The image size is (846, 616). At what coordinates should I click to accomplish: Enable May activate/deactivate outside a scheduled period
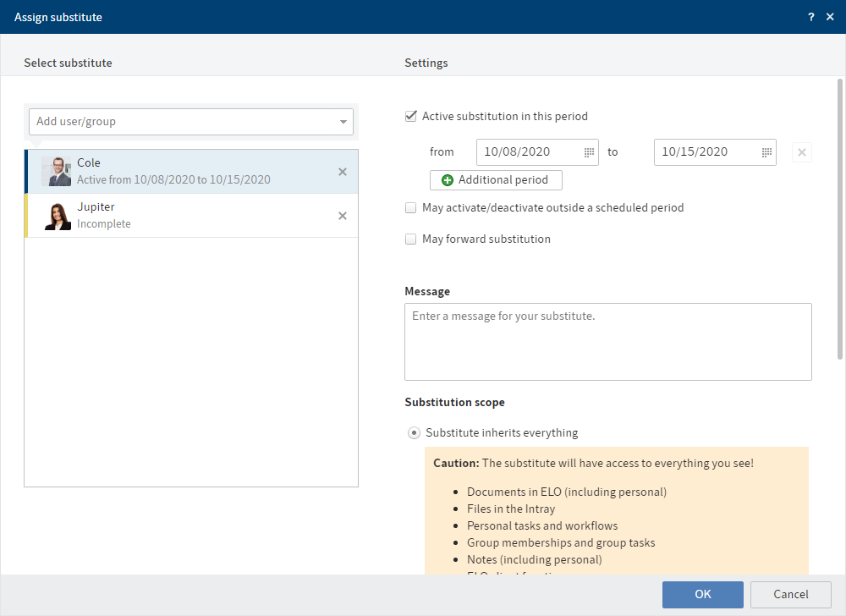coord(411,207)
